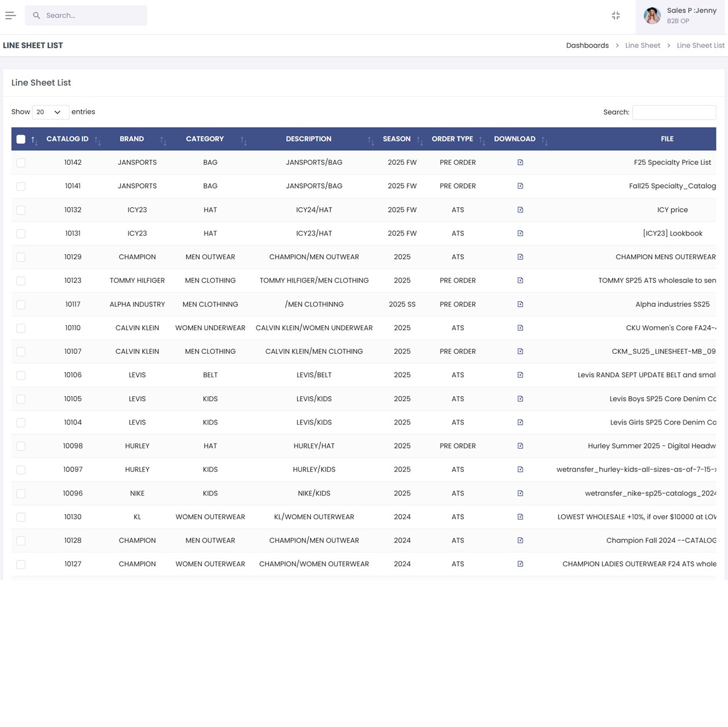Sort by Category column arrows
Image resolution: width=728 pixels, height=727 pixels.
tap(243, 140)
